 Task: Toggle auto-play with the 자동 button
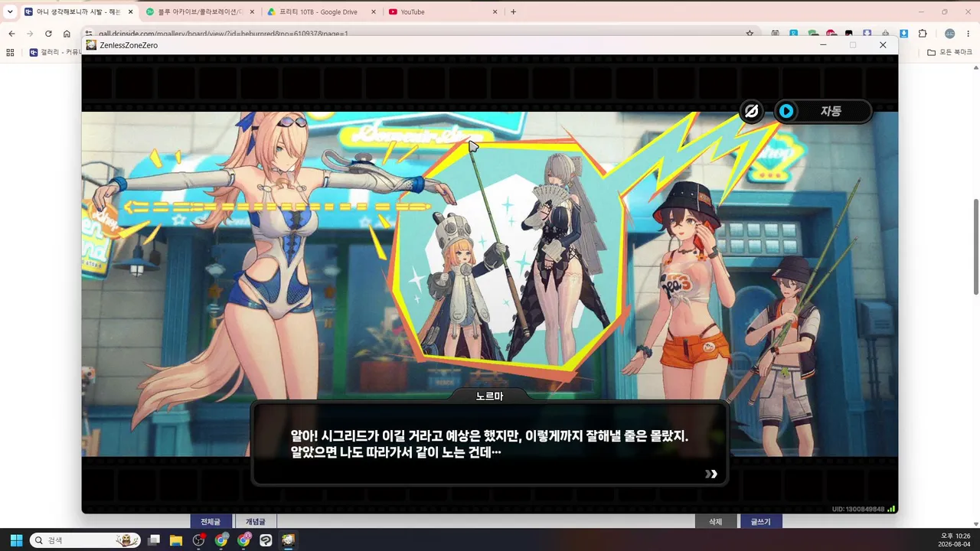tap(823, 112)
